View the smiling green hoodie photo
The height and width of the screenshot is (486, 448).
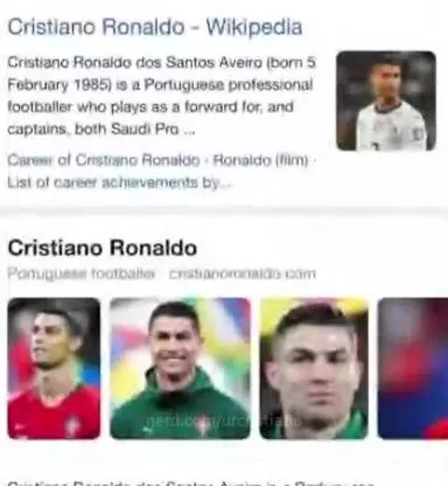[180, 369]
